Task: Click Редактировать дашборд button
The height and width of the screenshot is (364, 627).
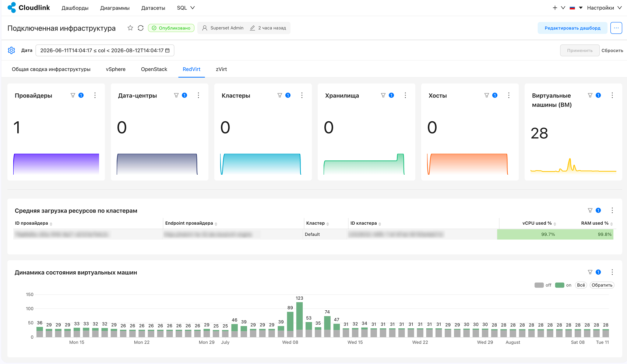Action: pos(573,28)
